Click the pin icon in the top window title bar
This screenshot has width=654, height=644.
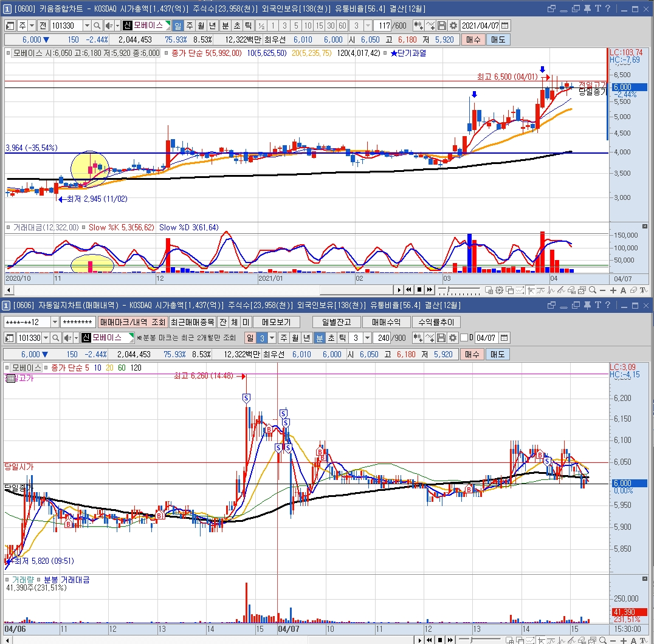[x=588, y=9]
